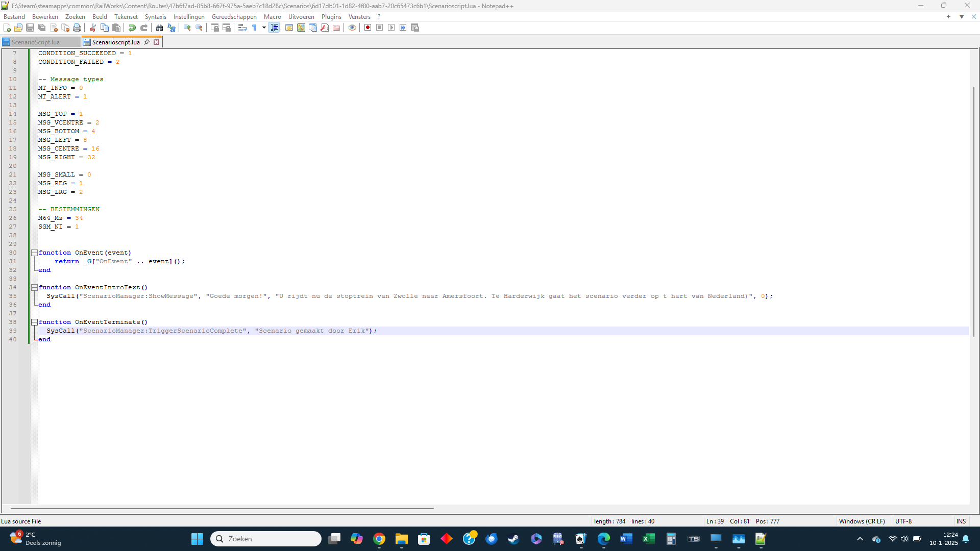Viewport: 980px width, 551px height.
Task: Open the Document List panel
Action: click(x=313, y=28)
